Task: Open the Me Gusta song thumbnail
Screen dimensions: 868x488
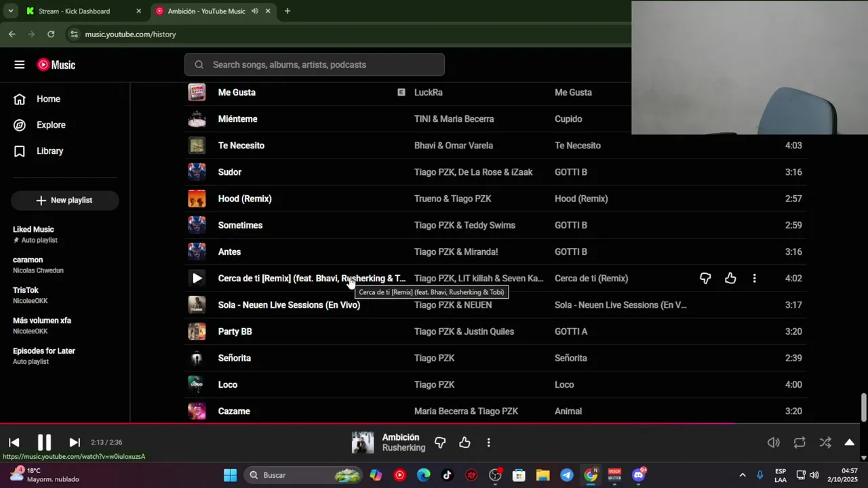Action: coord(197,92)
